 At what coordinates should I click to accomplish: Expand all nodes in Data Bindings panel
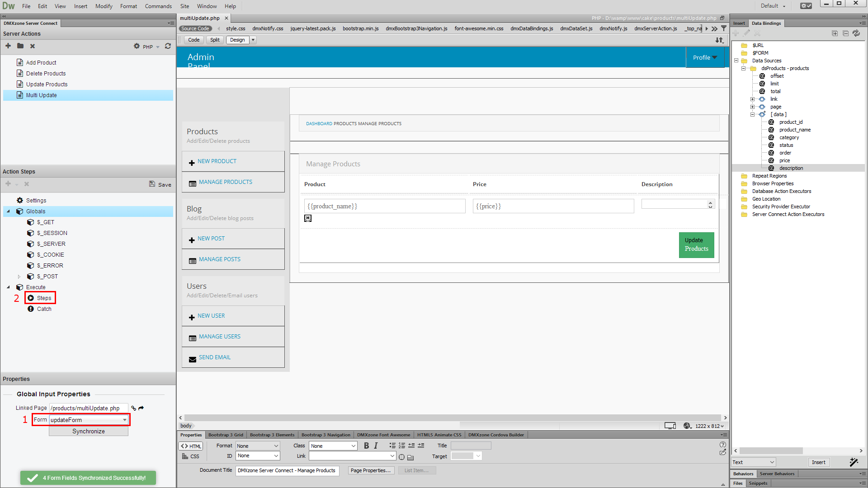[835, 33]
